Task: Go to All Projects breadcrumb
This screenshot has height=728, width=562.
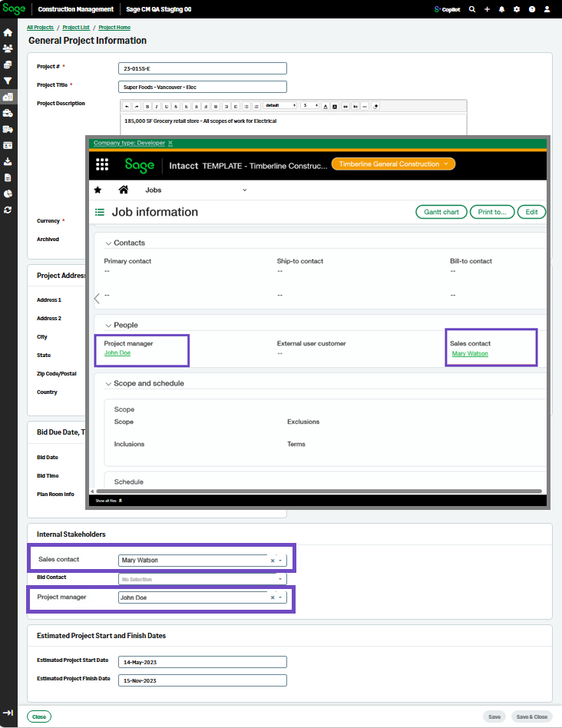Action: [40, 28]
